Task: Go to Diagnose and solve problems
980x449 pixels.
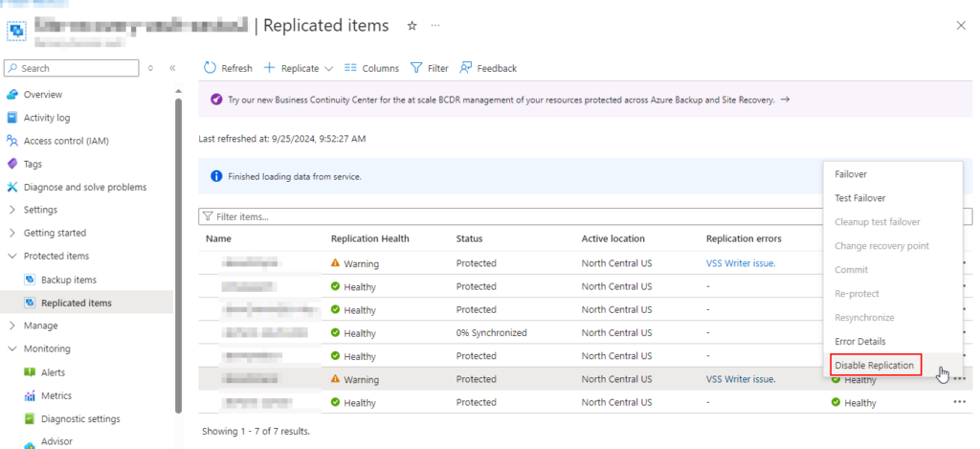Action: (x=84, y=187)
